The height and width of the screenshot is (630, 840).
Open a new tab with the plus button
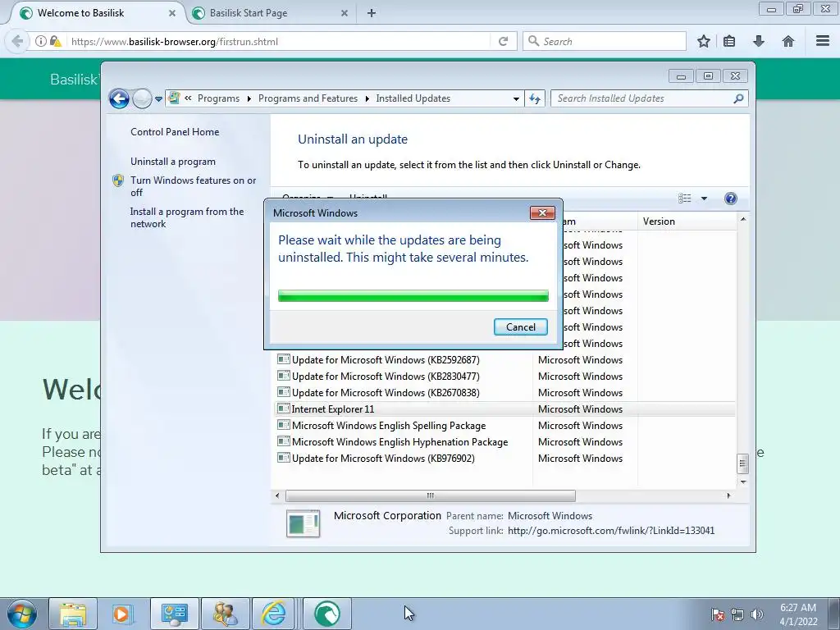(x=372, y=13)
